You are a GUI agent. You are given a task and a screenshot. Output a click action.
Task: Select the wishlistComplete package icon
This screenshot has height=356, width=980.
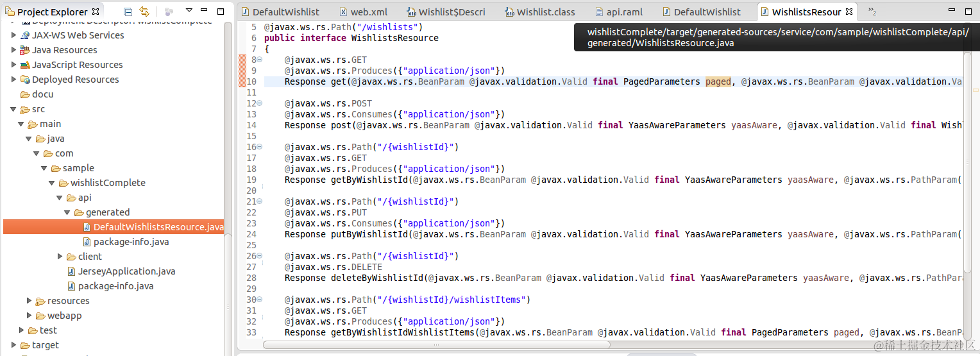click(64, 183)
